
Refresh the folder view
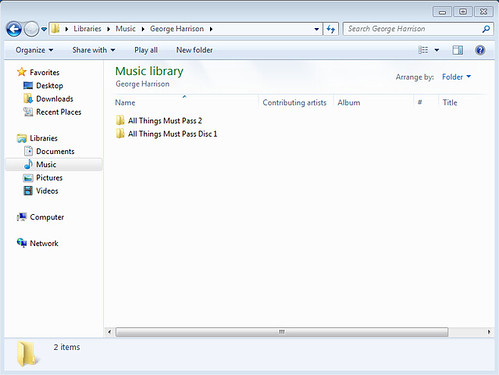pos(331,29)
